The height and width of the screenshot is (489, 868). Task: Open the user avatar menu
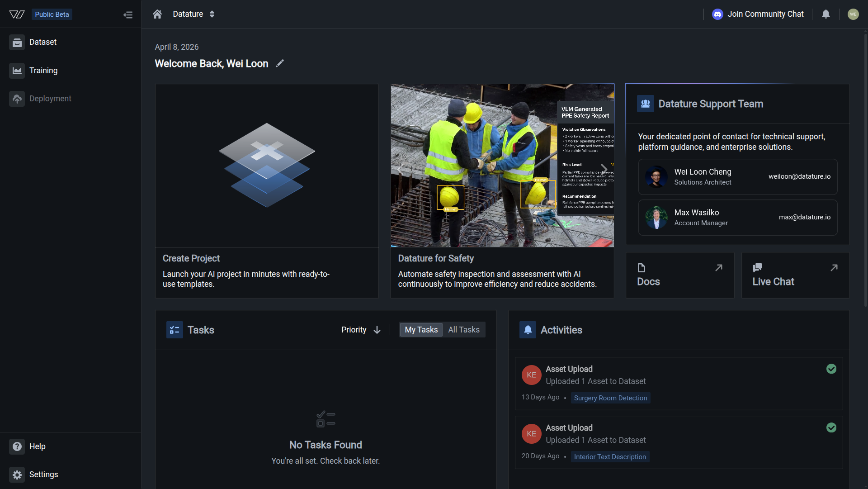point(854,14)
